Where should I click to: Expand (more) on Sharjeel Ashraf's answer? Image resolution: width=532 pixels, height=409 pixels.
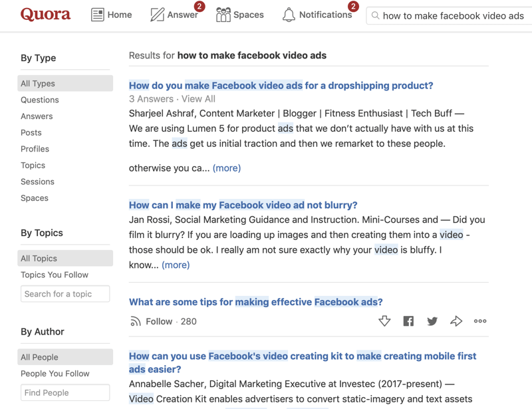click(227, 168)
